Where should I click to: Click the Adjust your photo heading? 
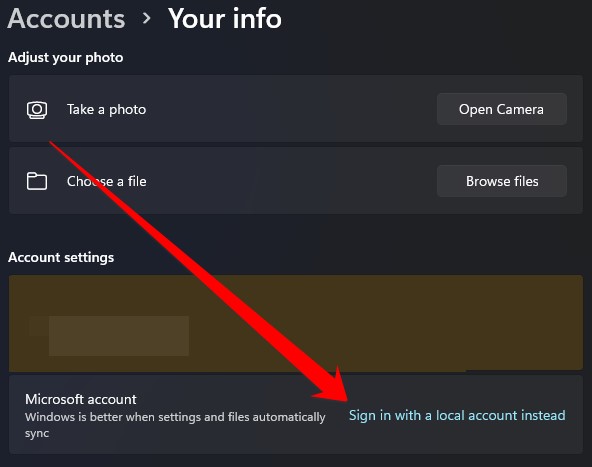66,57
